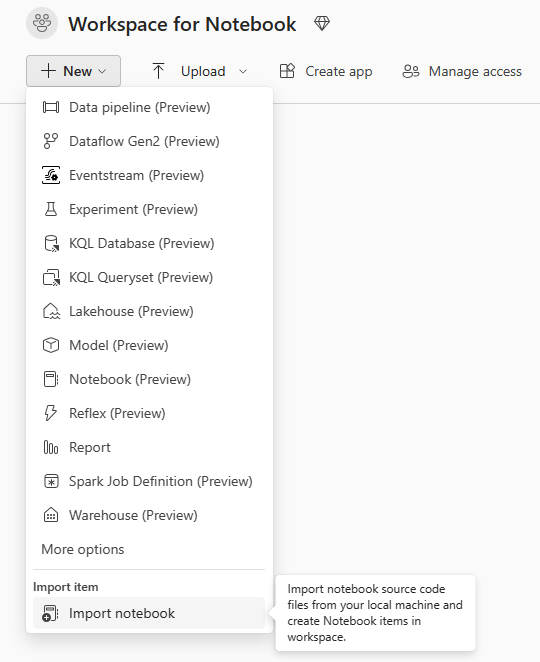Open Manage access
540x662 pixels.
[x=462, y=71]
